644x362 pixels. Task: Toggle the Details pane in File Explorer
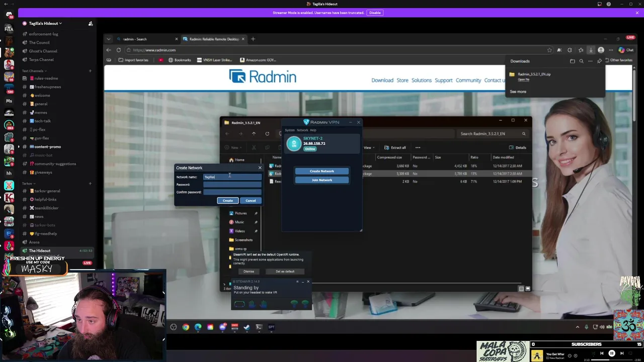(517, 148)
